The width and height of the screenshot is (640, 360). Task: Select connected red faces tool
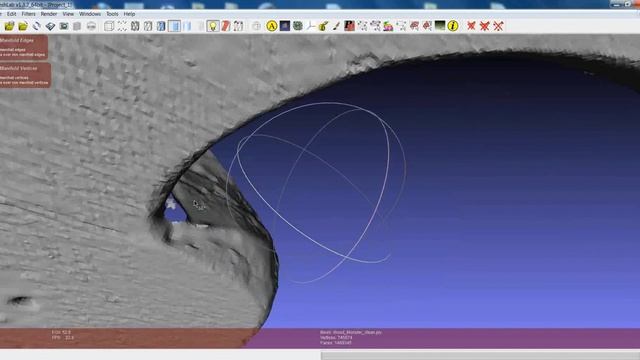pos(427,26)
